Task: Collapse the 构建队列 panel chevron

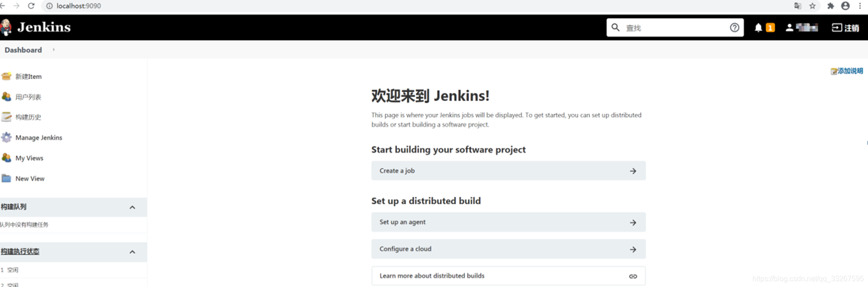Action: (132, 207)
